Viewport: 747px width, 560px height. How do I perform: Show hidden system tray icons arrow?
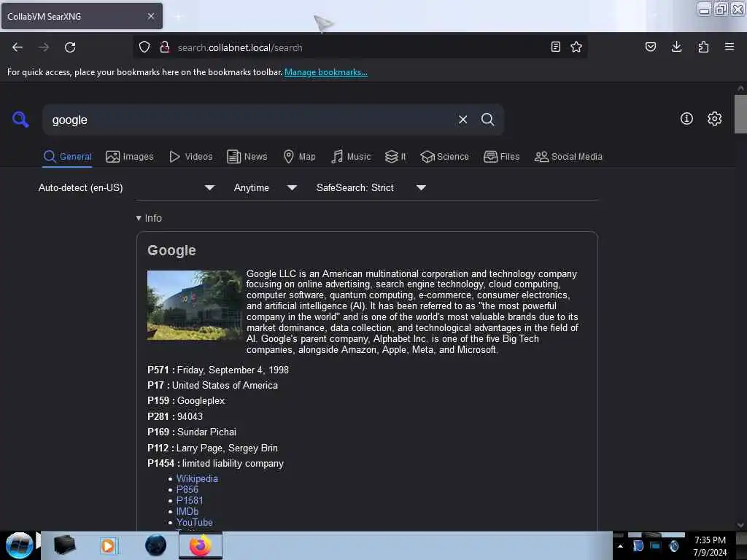(x=620, y=546)
